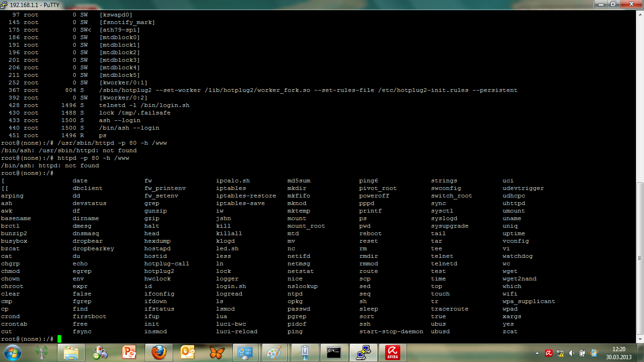The height and width of the screenshot is (362, 644).
Task: Click the PuTTY icon in the title bar
Action: (4, 4)
